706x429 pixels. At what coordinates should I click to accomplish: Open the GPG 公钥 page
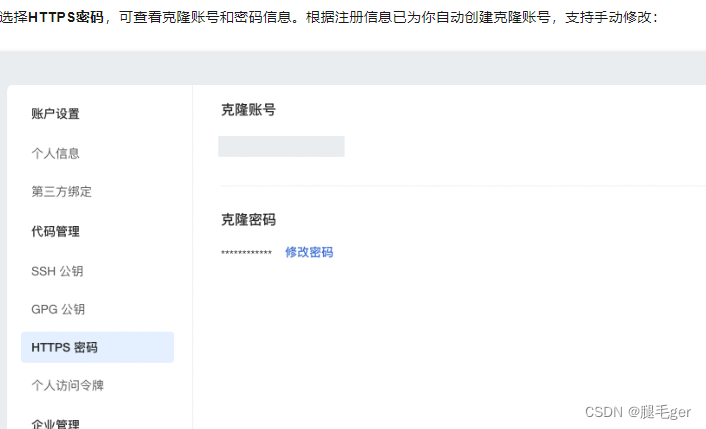click(x=58, y=309)
